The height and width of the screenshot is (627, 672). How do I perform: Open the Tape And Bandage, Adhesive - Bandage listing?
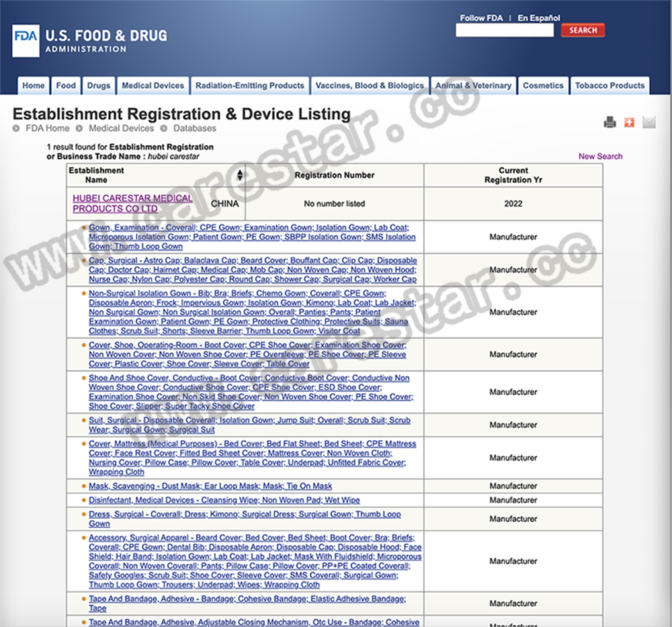click(x=247, y=603)
